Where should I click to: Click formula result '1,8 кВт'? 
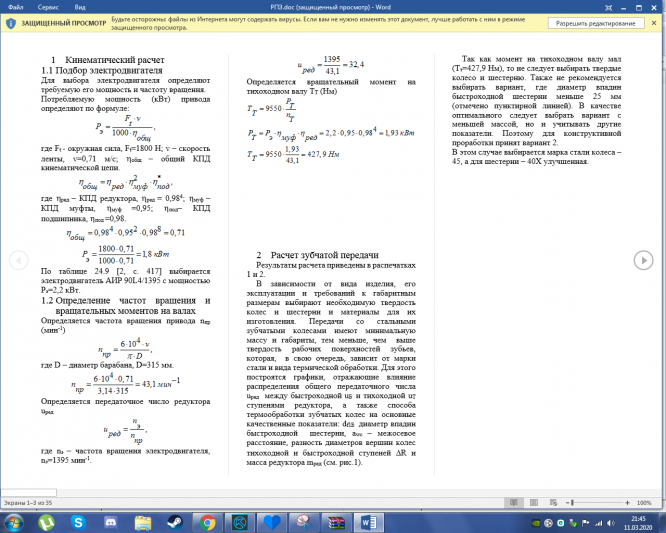pyautogui.click(x=155, y=254)
